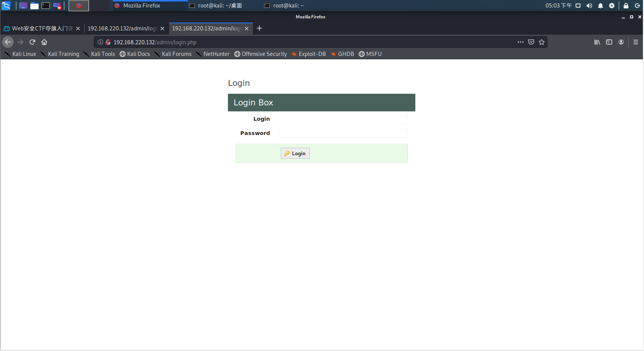Lock the screen with padlock icon
Screen dimensions: 644x351
626,6
